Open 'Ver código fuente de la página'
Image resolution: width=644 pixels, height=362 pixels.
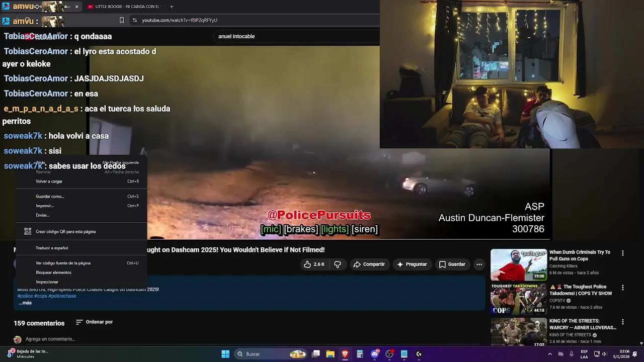(x=81, y=263)
